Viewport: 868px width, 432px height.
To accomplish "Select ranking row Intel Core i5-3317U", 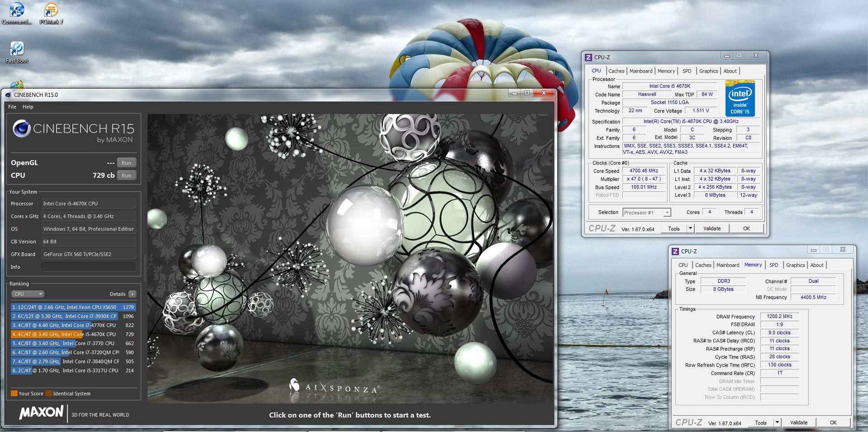I will (73, 370).
